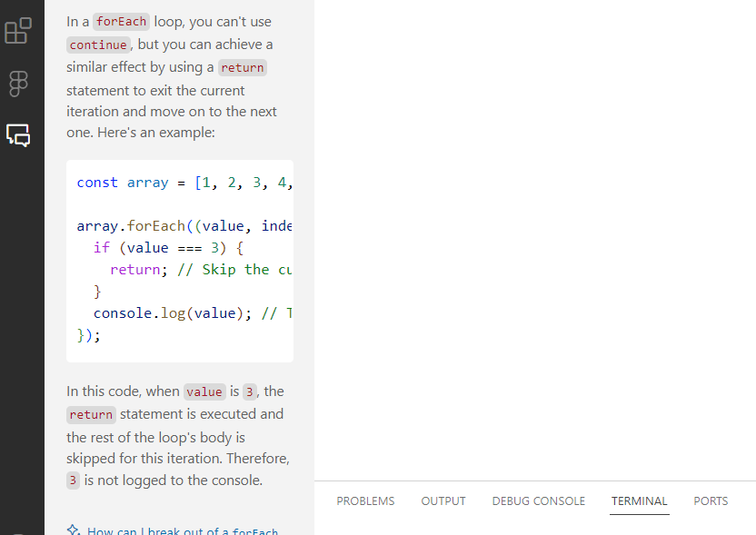Switch to the PROBLEMS tab
Image resolution: width=756 pixels, height=535 pixels.
[365, 501]
